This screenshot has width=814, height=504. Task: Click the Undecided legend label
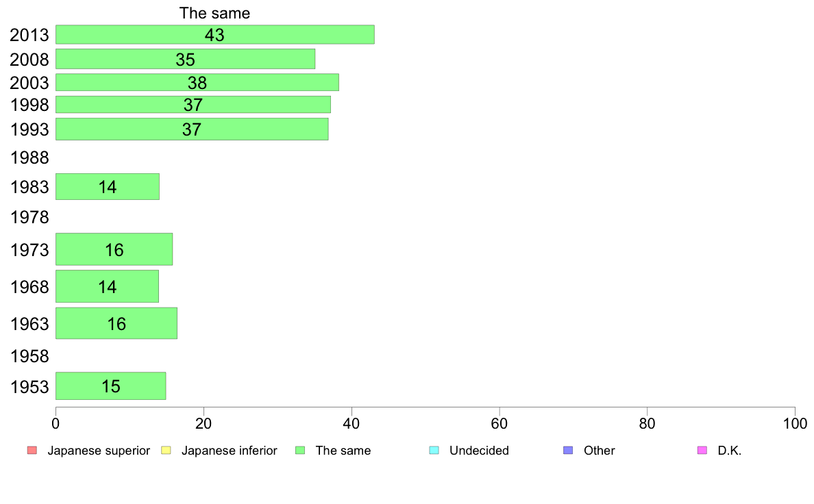[x=479, y=451]
